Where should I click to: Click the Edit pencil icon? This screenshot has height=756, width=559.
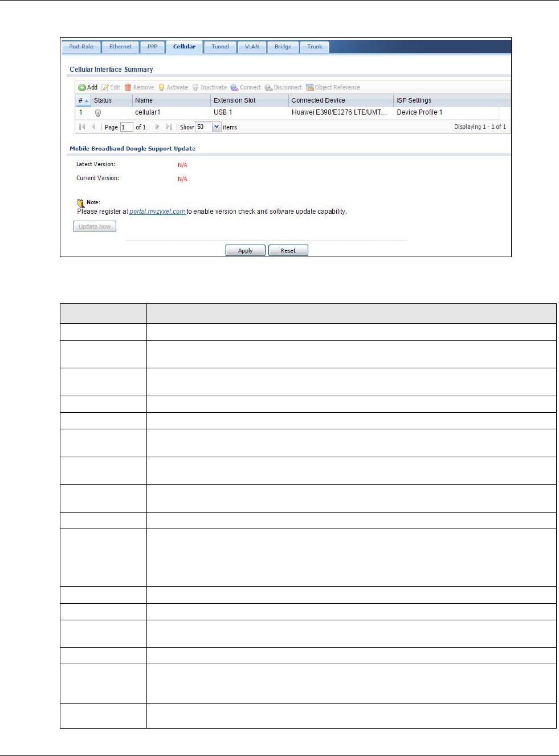[x=105, y=87]
